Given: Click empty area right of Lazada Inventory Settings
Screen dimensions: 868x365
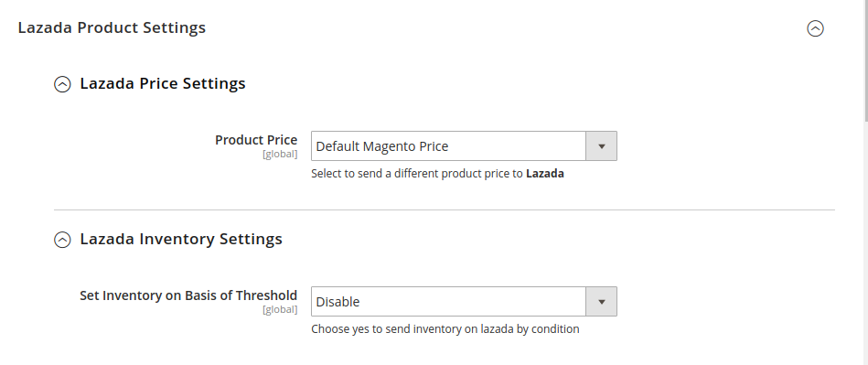Looking at the screenshot, I should [553, 240].
